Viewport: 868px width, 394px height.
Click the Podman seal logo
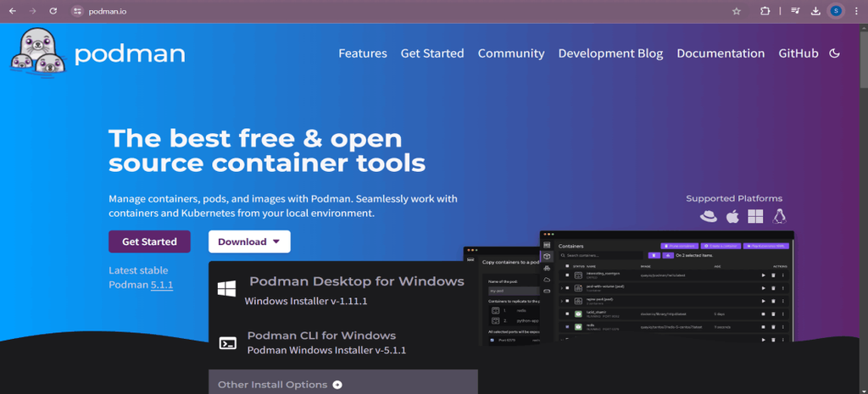(x=37, y=51)
